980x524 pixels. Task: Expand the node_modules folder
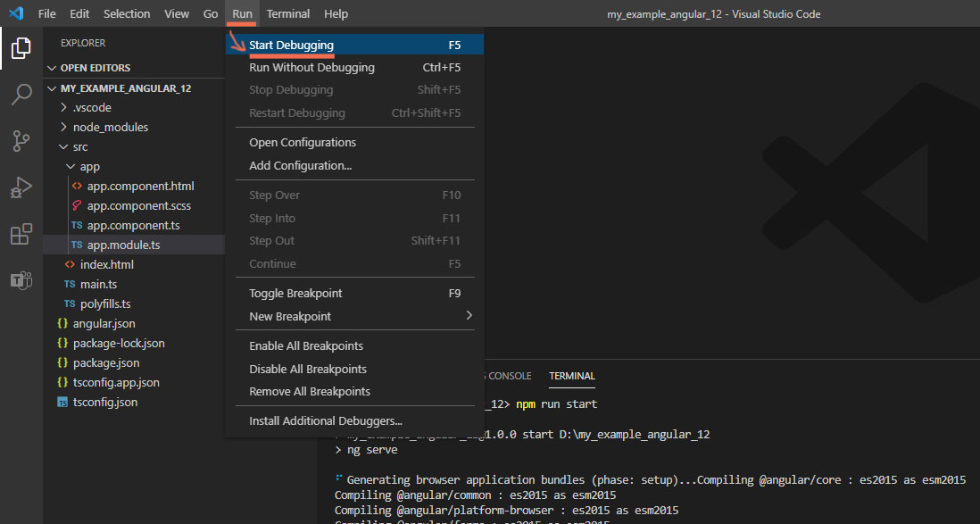point(110,127)
